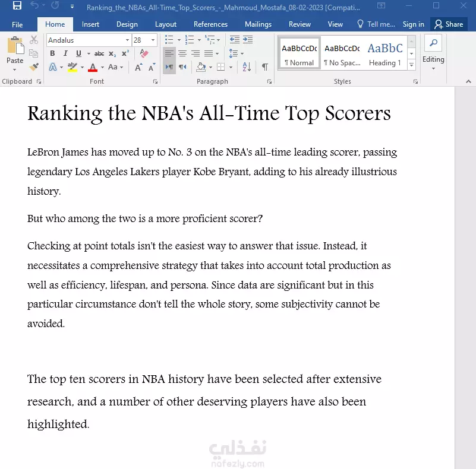Set right-to-left text direction
The width and height of the screenshot is (476, 469).
[182, 67]
